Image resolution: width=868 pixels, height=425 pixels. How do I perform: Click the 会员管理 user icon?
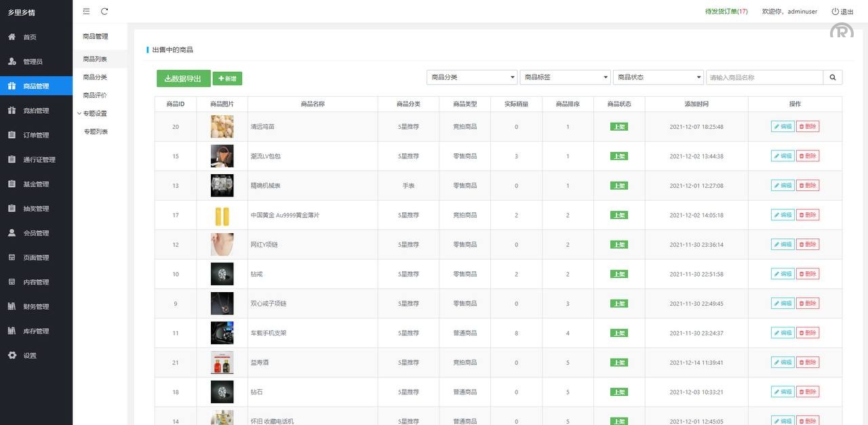[x=12, y=232]
